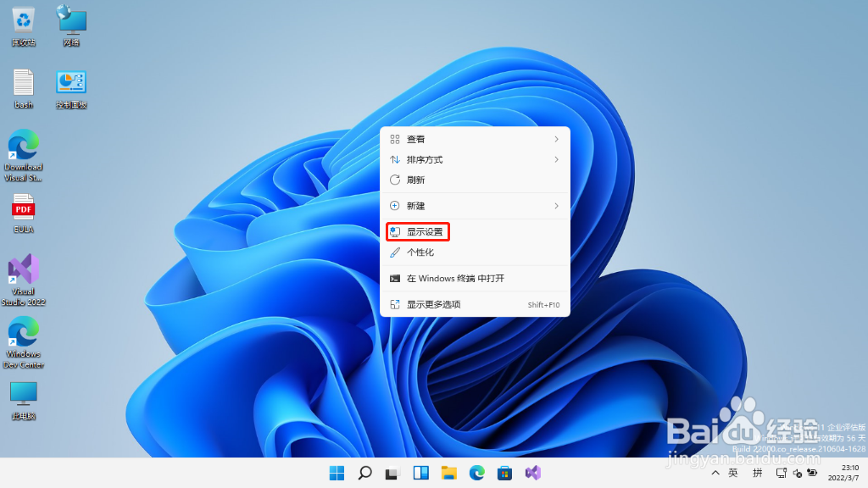Choose 显示设置 in the context menu
This screenshot has width=868, height=488.
tap(475, 232)
